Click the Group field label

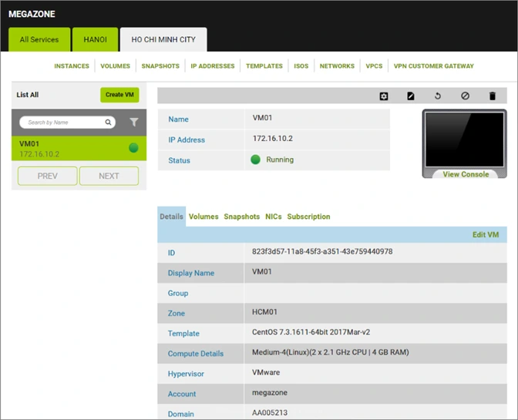pos(178,293)
